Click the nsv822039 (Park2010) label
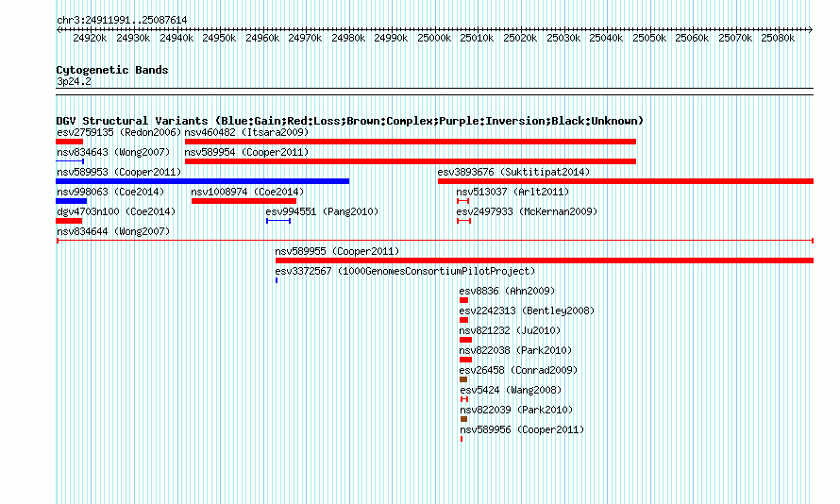The width and height of the screenshot is (840, 504). click(516, 410)
